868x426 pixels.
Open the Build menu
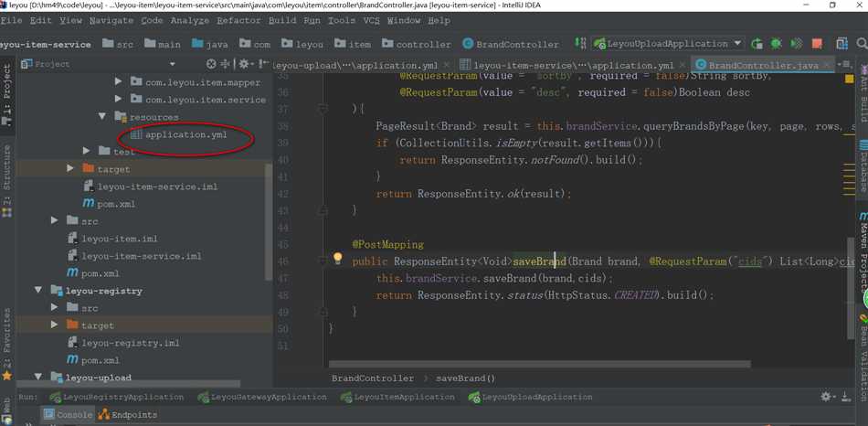(x=282, y=20)
